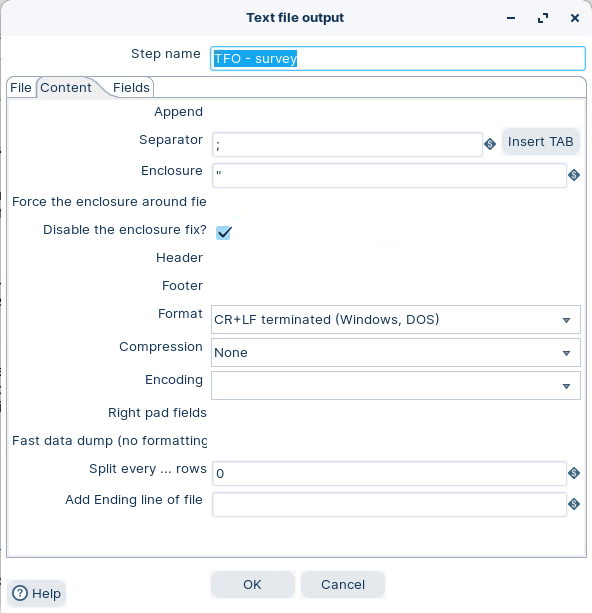Image resolution: width=592 pixels, height=613 pixels.
Task: Focus the Split every rows input
Action: pos(389,473)
